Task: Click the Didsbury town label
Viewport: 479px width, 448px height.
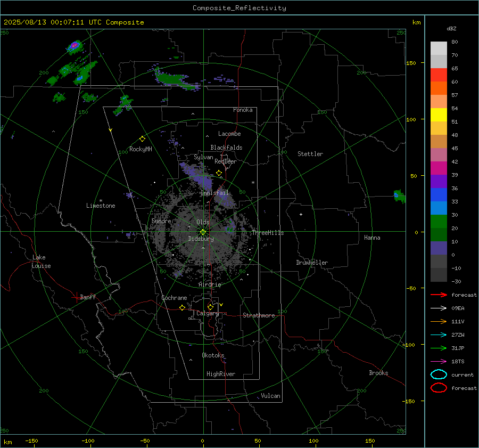Action: point(201,239)
